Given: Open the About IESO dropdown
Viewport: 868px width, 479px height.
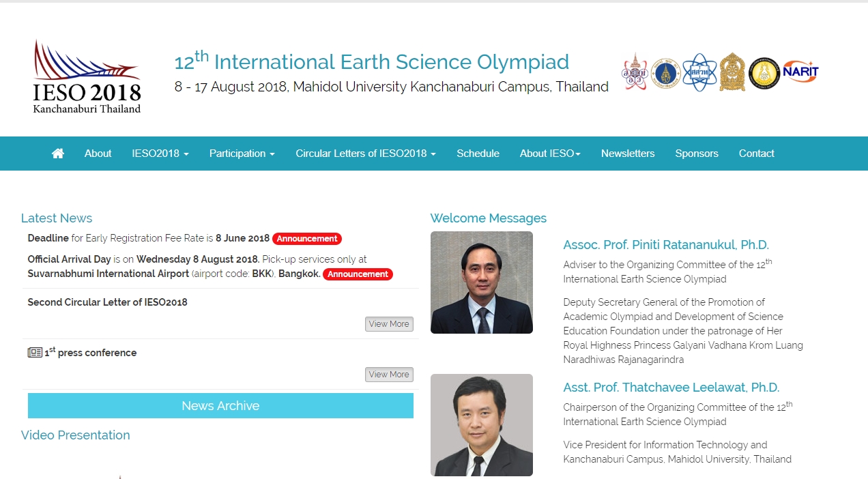Looking at the screenshot, I should click(550, 154).
